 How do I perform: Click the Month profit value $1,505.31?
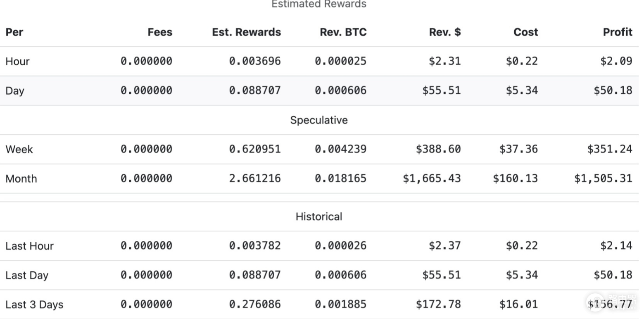[603, 179]
